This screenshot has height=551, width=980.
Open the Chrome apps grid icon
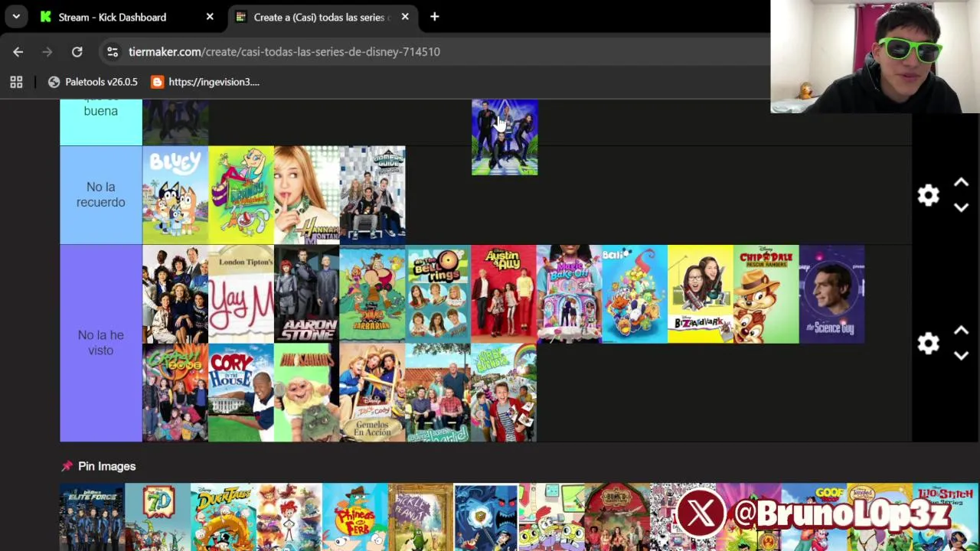tap(16, 82)
